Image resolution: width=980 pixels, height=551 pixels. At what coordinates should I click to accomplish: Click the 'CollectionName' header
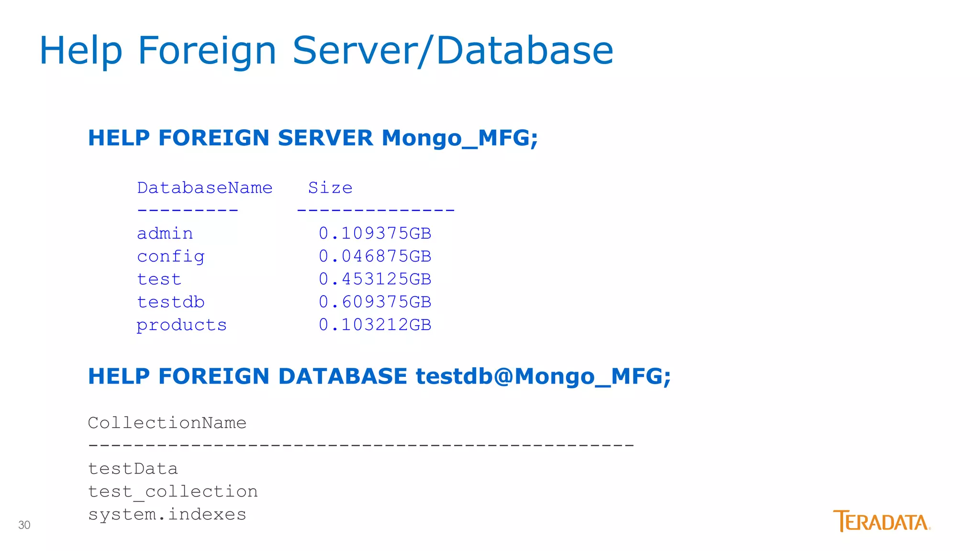(167, 423)
